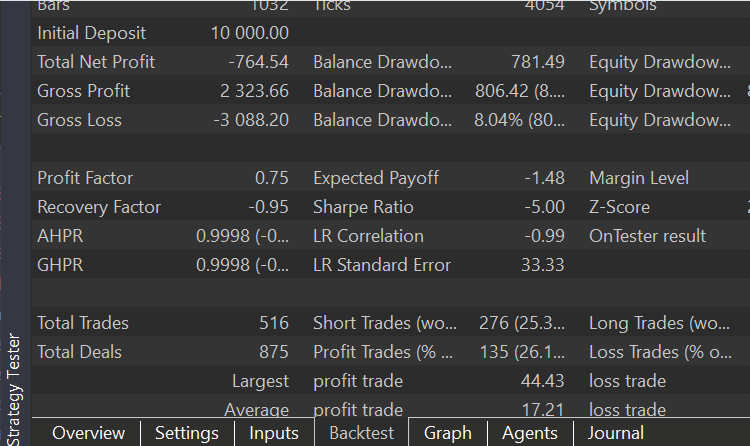Click the Sharpe Ratio value -5.00
This screenshot has width=750, height=446.
click(544, 207)
